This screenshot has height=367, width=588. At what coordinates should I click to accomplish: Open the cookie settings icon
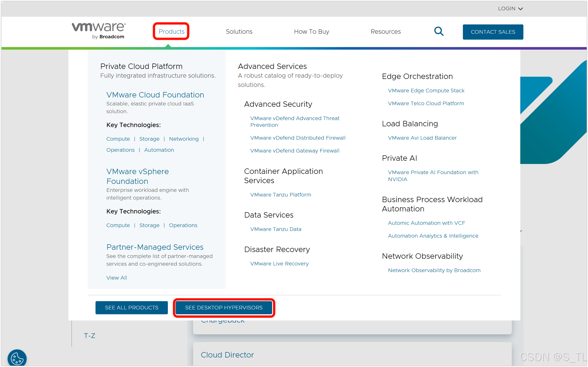point(17,358)
